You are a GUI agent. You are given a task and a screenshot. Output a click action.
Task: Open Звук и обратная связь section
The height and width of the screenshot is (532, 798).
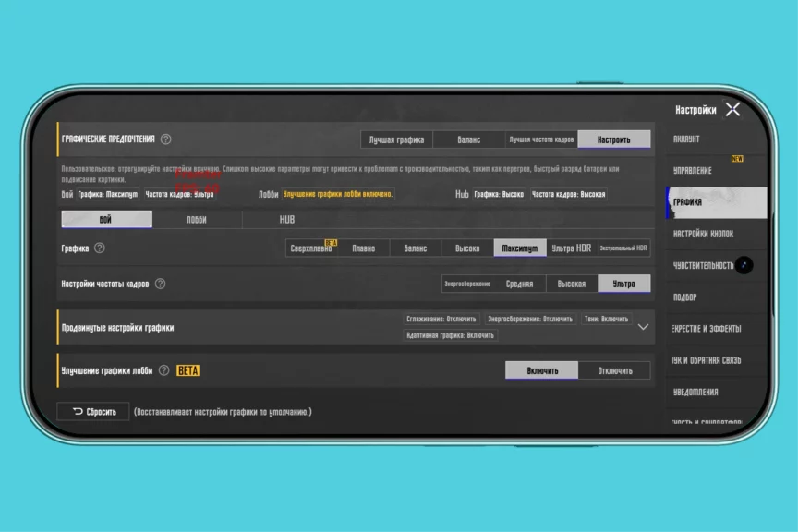point(715,360)
